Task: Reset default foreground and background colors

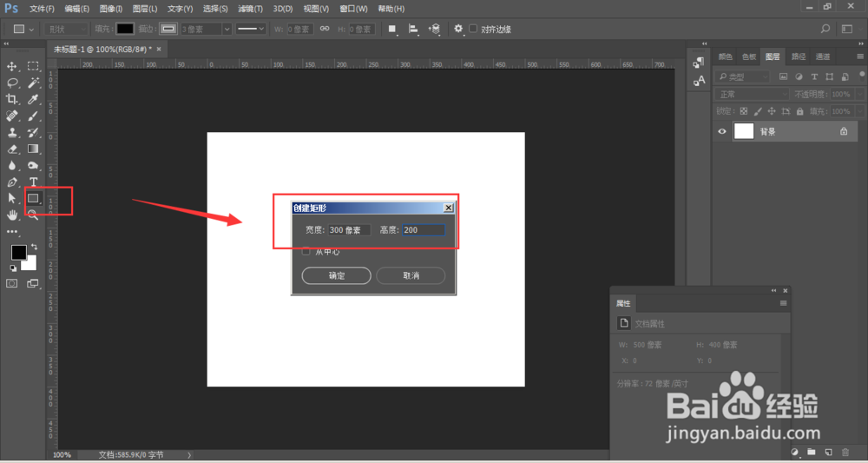Action: coord(13,268)
